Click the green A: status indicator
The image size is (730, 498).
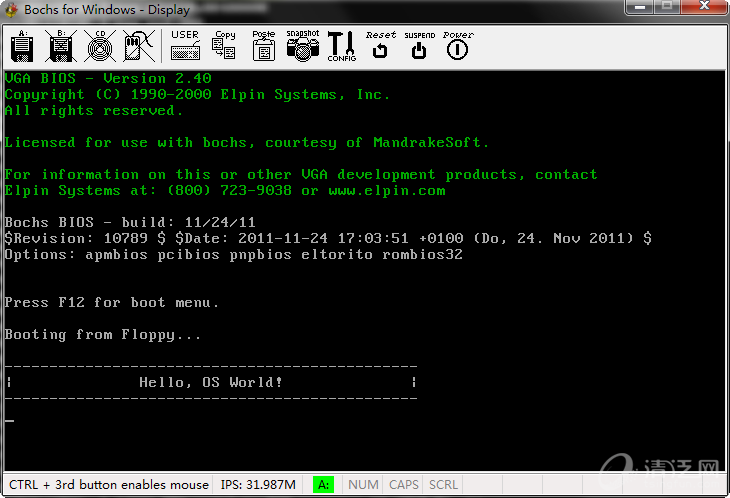[x=324, y=485]
